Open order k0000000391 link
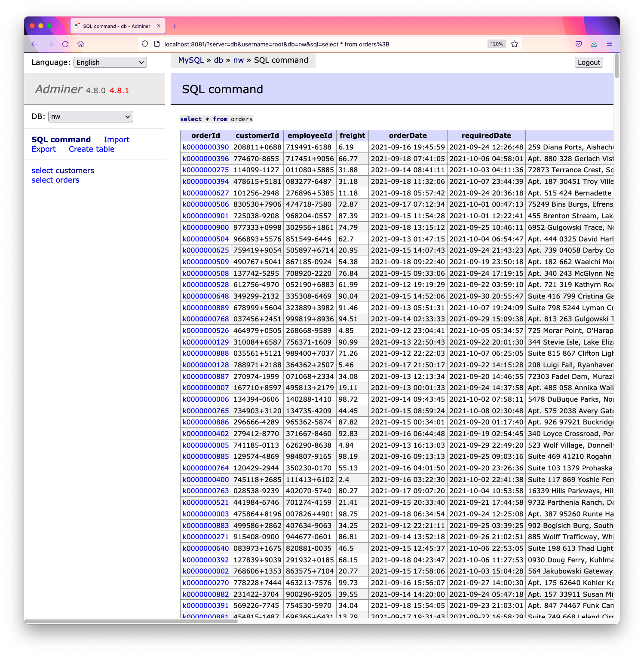The image size is (644, 656). click(x=205, y=605)
